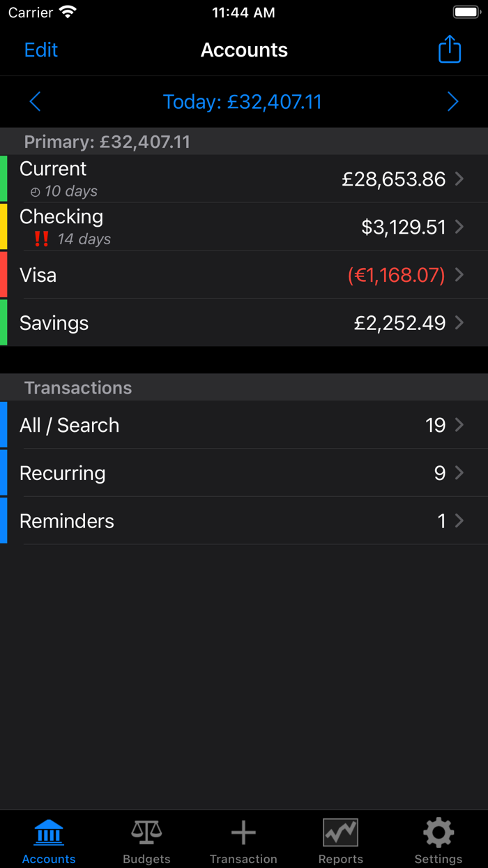Expand the Current account details chevron
This screenshot has height=868, width=488.
pos(459,179)
